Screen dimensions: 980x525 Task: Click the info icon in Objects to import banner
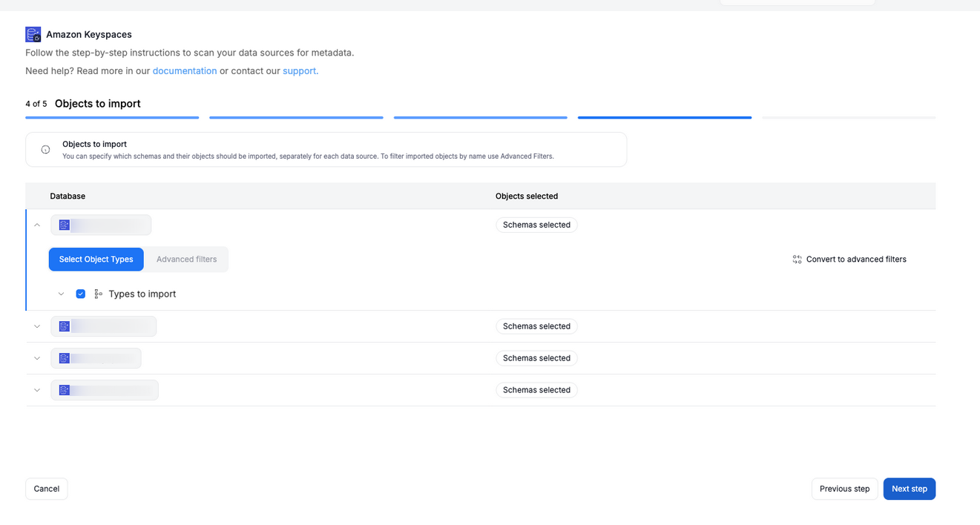pos(46,150)
